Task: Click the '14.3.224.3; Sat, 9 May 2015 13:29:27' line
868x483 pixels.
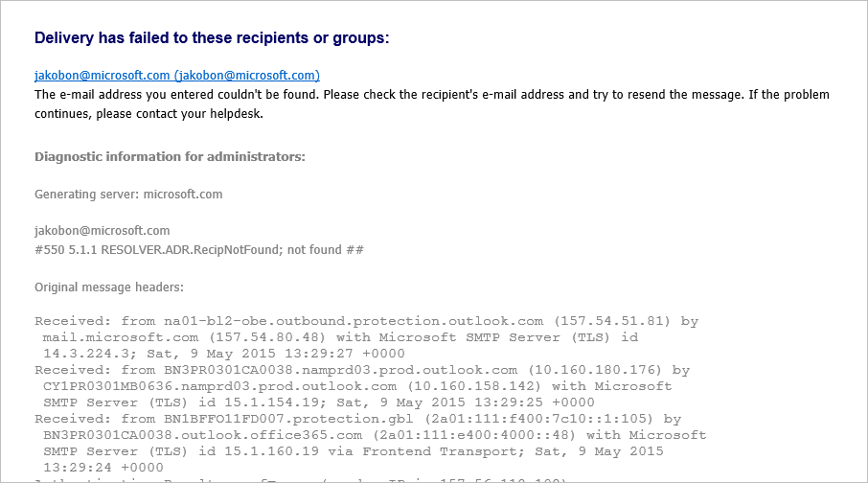Action: point(224,354)
